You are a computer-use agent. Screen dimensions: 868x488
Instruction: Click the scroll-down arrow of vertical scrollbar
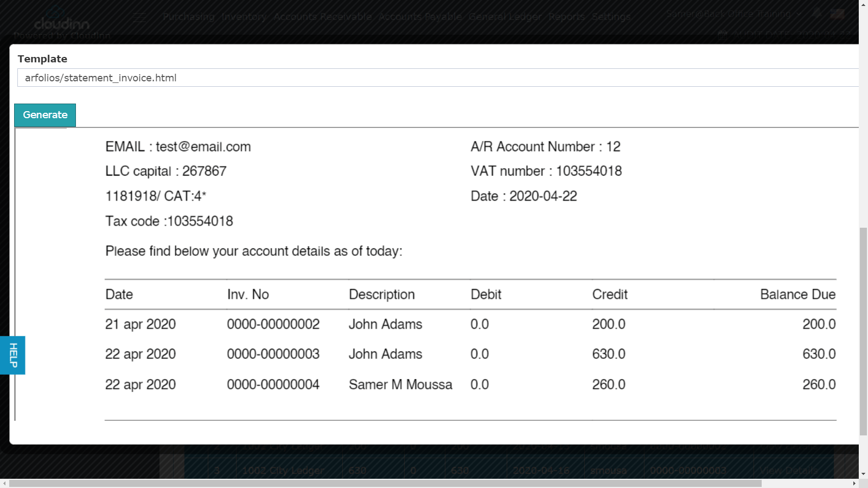click(x=863, y=474)
